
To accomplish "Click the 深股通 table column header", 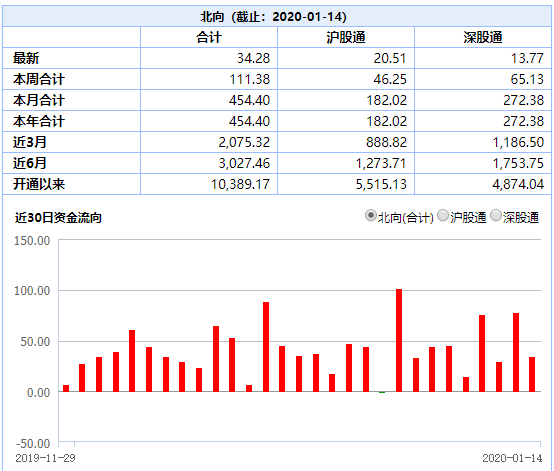I will pos(483,37).
